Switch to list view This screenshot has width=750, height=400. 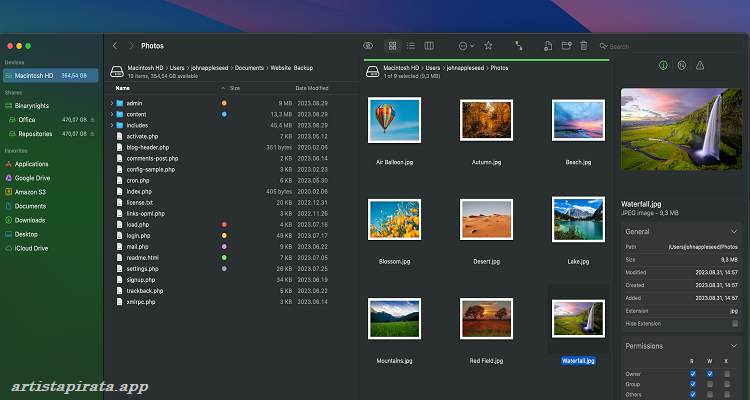(411, 45)
